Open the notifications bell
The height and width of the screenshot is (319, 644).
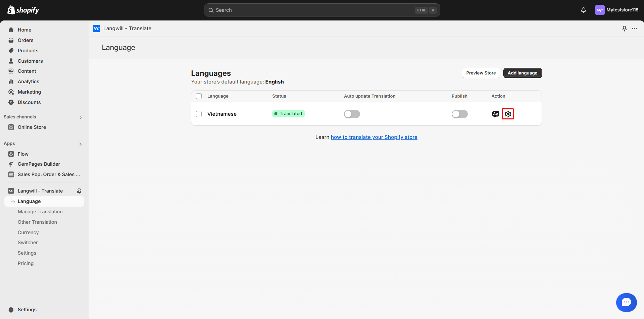tap(583, 10)
